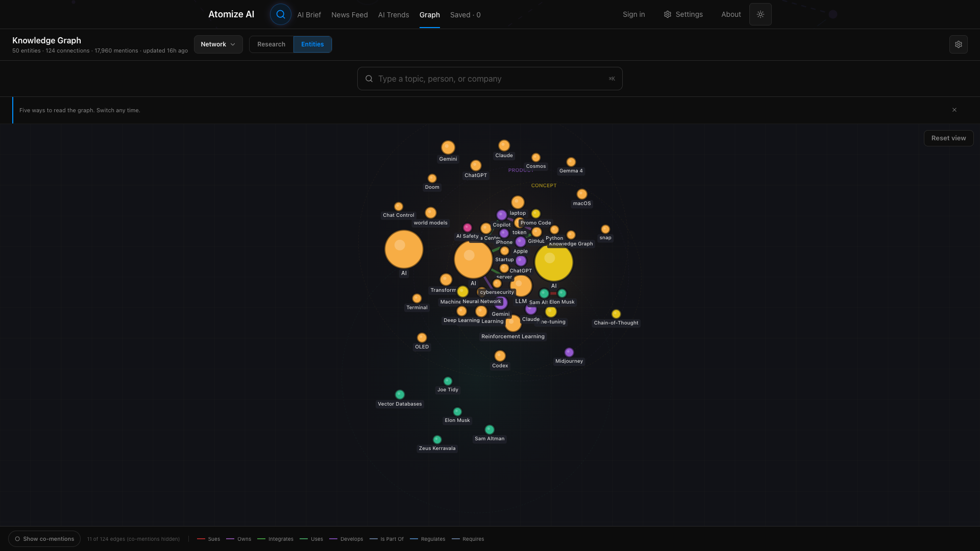Click the Is Part Of legend entry
Image resolution: width=980 pixels, height=551 pixels.
point(386,539)
